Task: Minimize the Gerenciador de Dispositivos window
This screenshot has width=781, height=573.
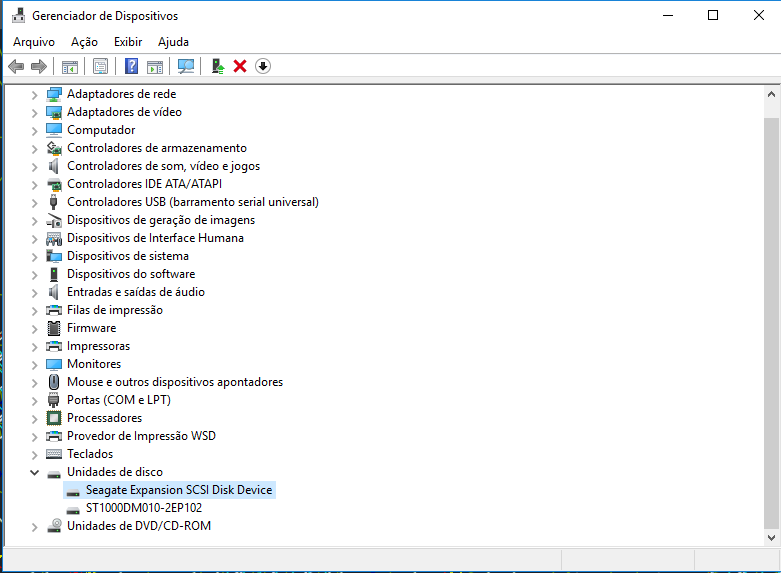Action: coord(668,15)
